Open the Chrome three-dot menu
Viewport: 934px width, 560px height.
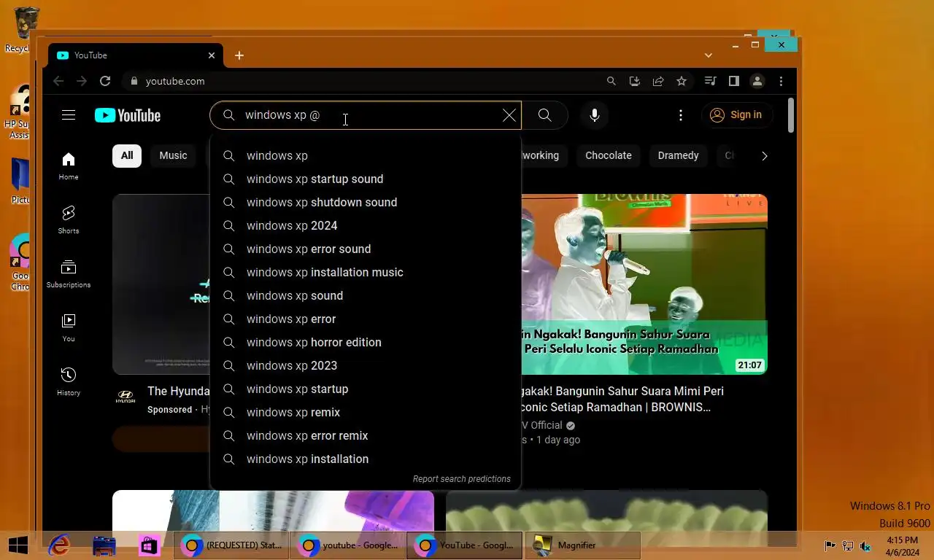(781, 81)
